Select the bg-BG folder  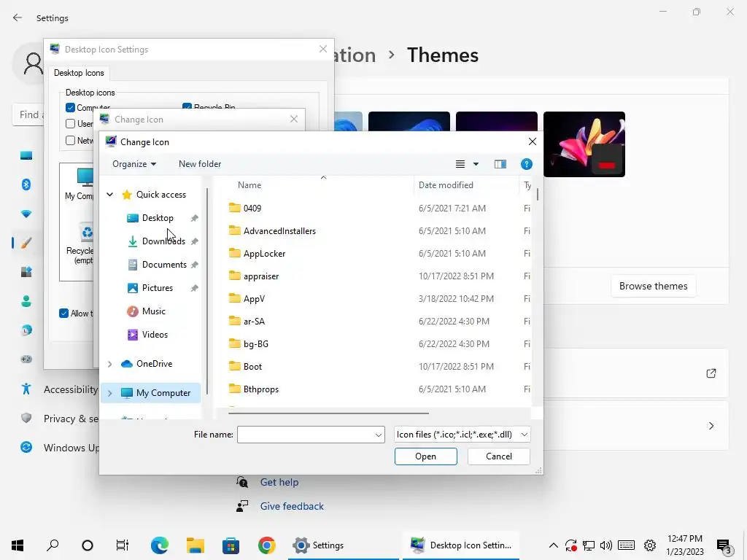tap(255, 344)
